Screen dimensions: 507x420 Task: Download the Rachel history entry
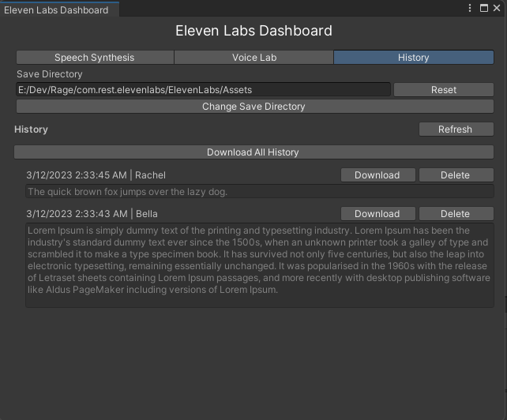pos(378,175)
